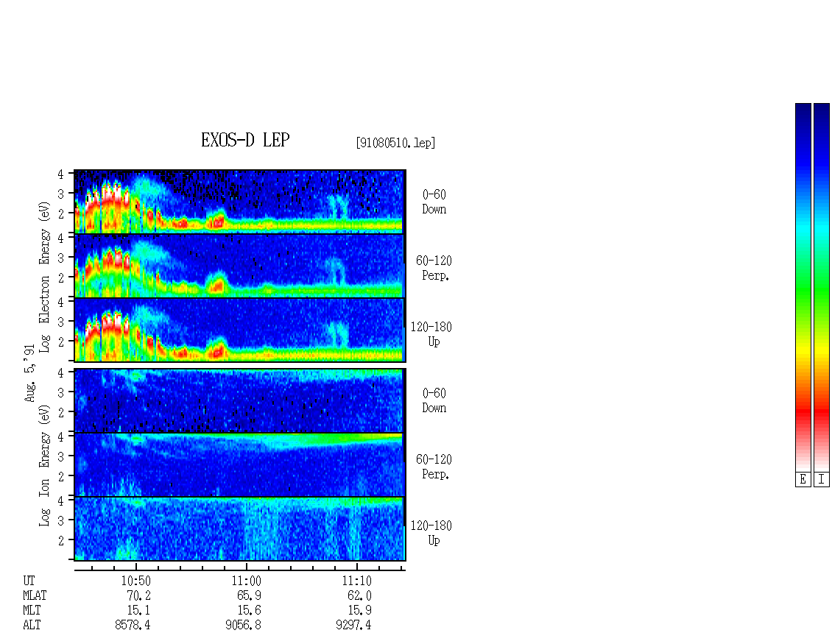Click the MLT value 15.1

(138, 610)
